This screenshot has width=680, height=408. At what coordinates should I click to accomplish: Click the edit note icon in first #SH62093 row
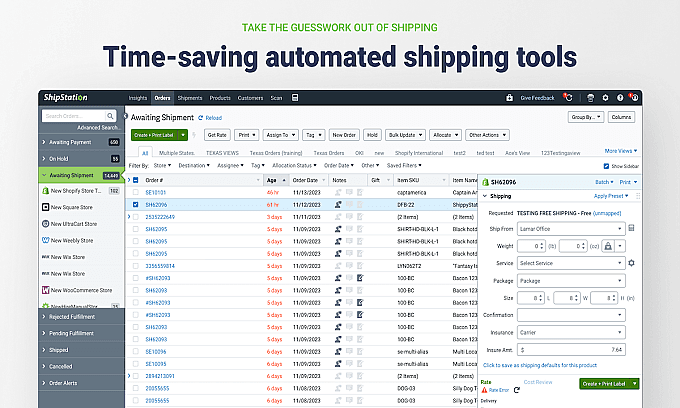tap(360, 278)
